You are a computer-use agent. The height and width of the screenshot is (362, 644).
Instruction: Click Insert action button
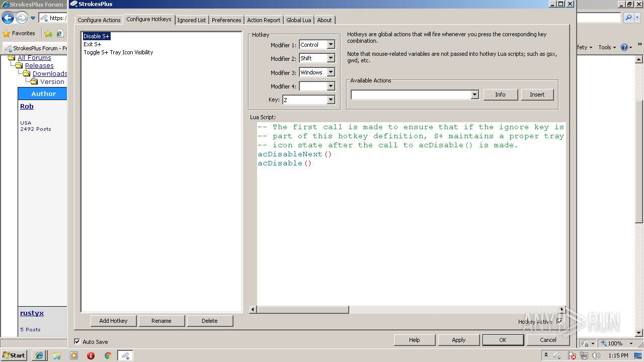click(537, 95)
